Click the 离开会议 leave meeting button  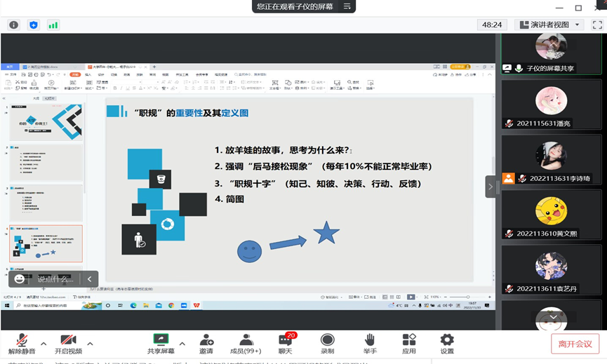coord(575,344)
